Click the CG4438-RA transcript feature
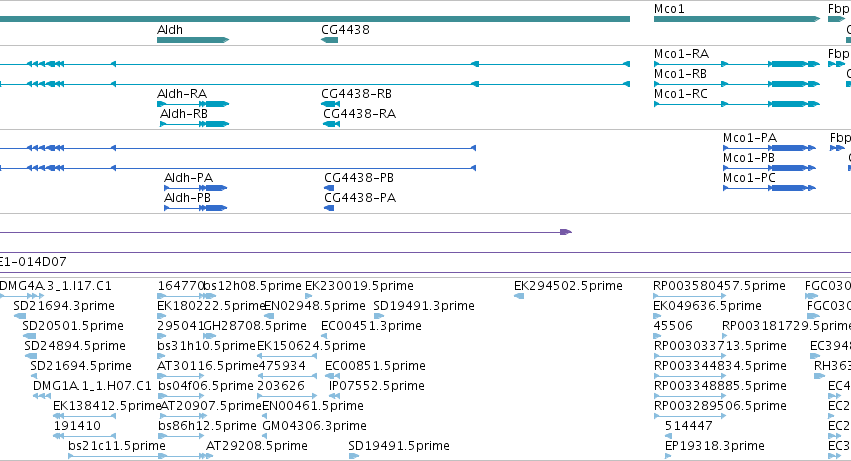Viewport: 851px width, 461px height. (x=332, y=124)
